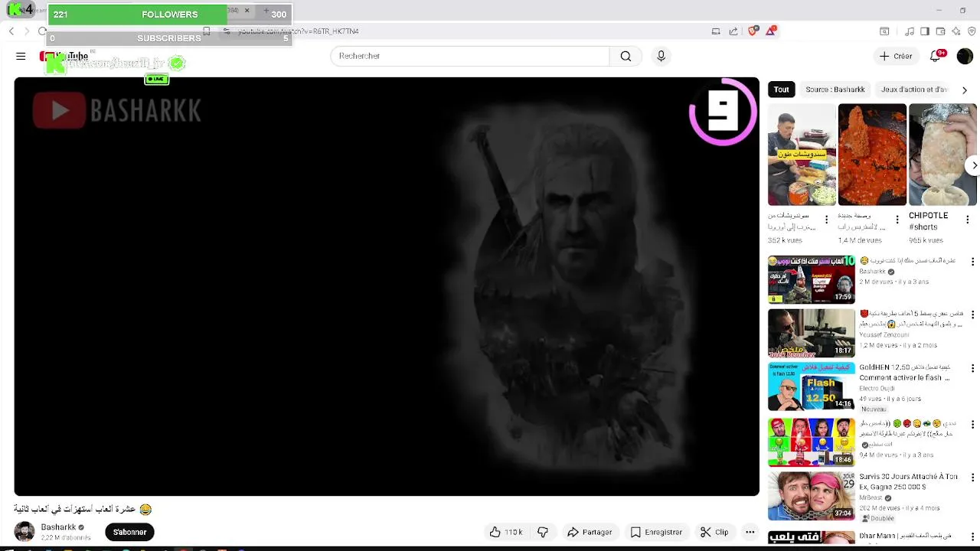The image size is (980, 551).
Task: Open menu for the Youssef Zenzouni video
Action: pos(972,315)
